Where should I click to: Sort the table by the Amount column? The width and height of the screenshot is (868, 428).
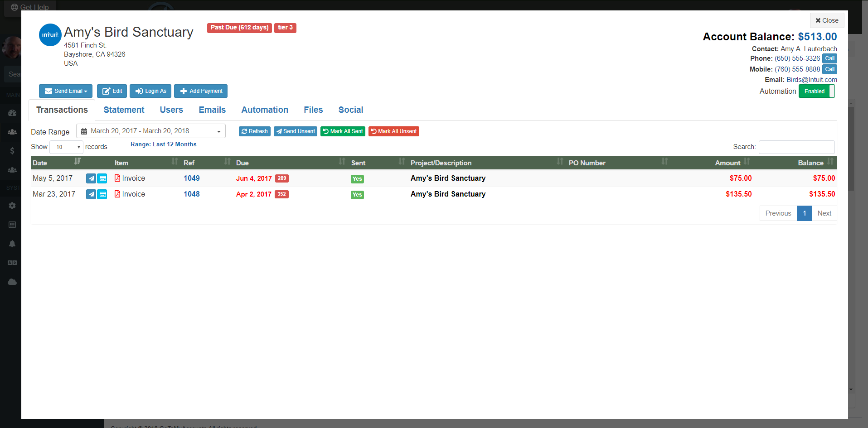click(712, 163)
